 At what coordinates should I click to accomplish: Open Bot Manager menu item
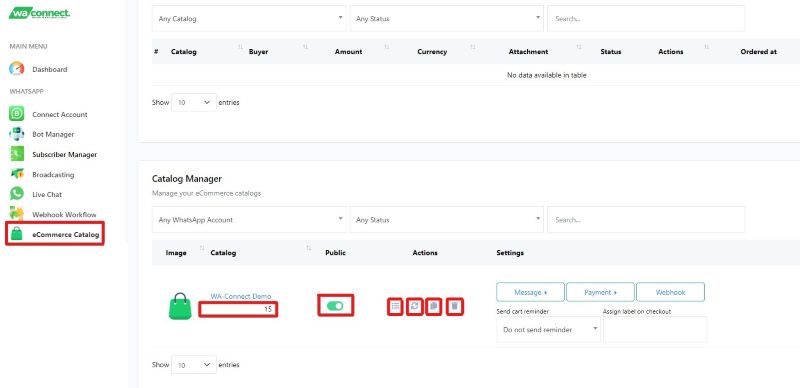pos(53,134)
